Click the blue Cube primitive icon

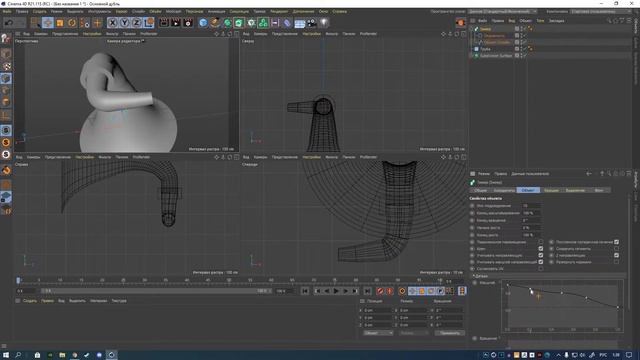tap(203, 23)
